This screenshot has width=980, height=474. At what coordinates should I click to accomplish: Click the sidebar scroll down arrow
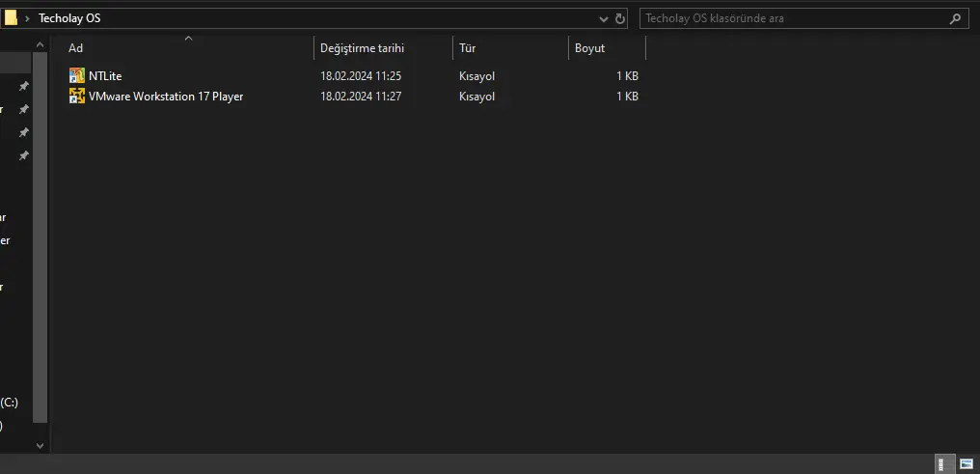click(x=40, y=446)
